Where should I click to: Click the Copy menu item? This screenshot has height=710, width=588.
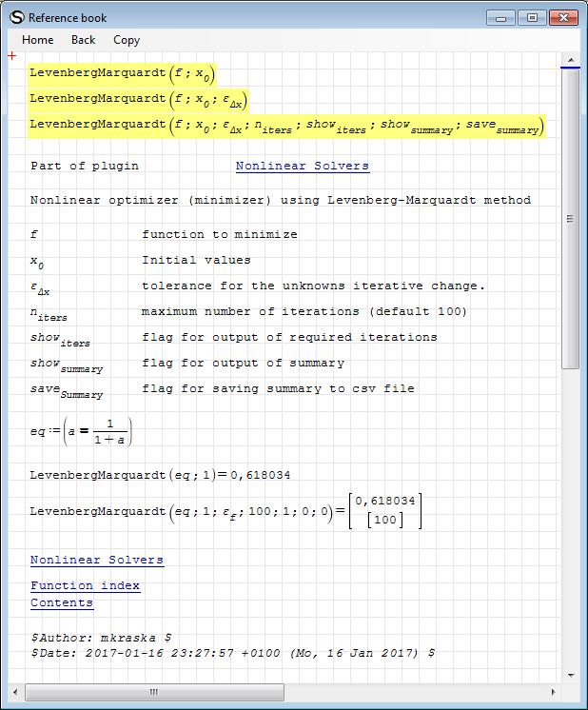click(127, 40)
